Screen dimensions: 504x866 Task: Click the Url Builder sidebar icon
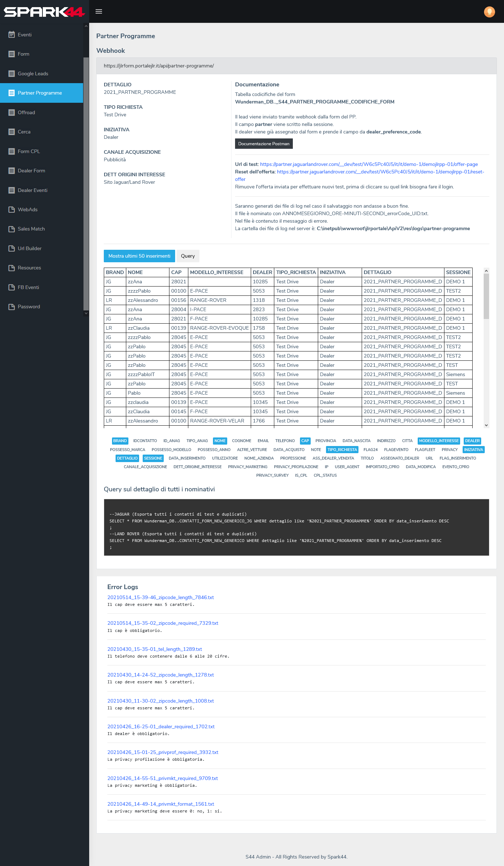coord(11,248)
